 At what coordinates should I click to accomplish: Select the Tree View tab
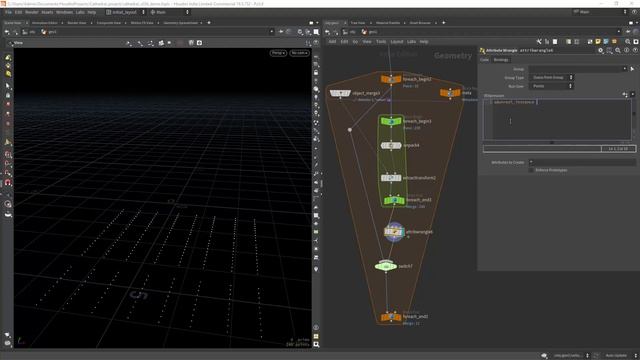[x=358, y=23]
